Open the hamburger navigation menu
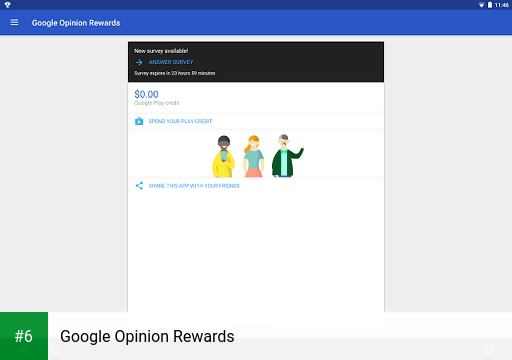The width and height of the screenshot is (512, 360). [14, 22]
